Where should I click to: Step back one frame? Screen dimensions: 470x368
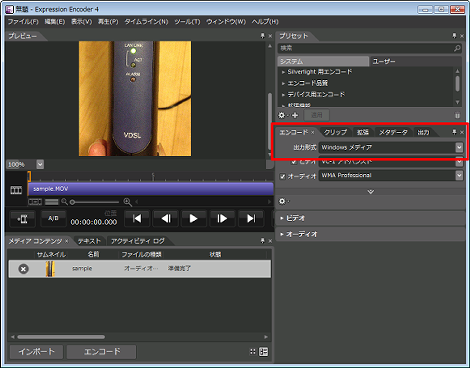(x=166, y=218)
